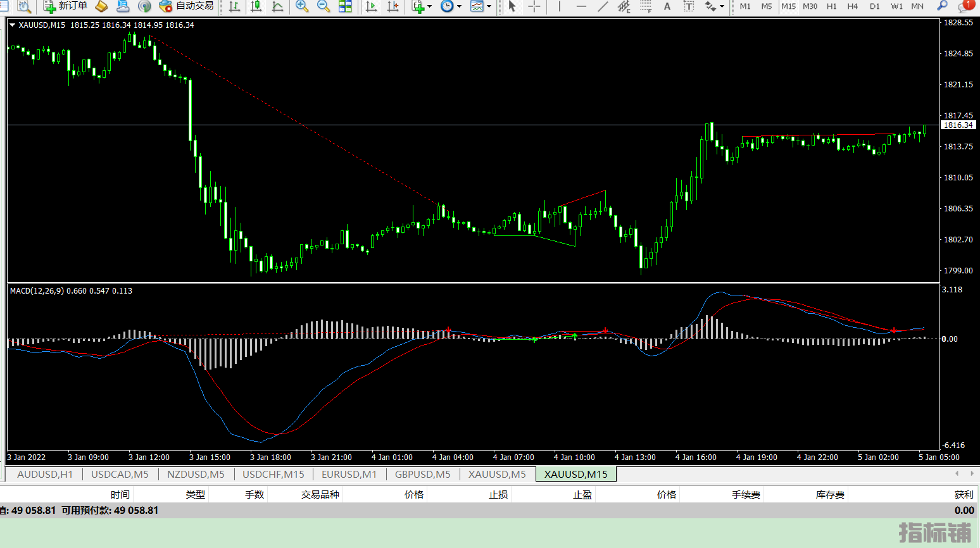
Task: Switch timeframe to M30
Action: point(810,6)
